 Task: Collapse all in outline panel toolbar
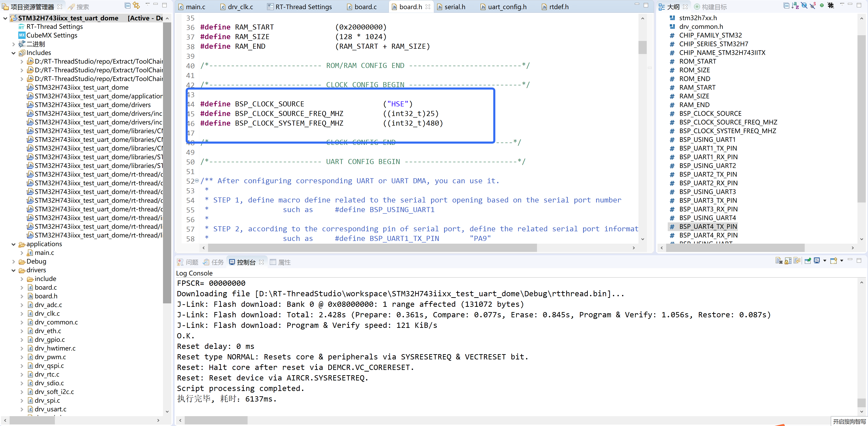(786, 6)
